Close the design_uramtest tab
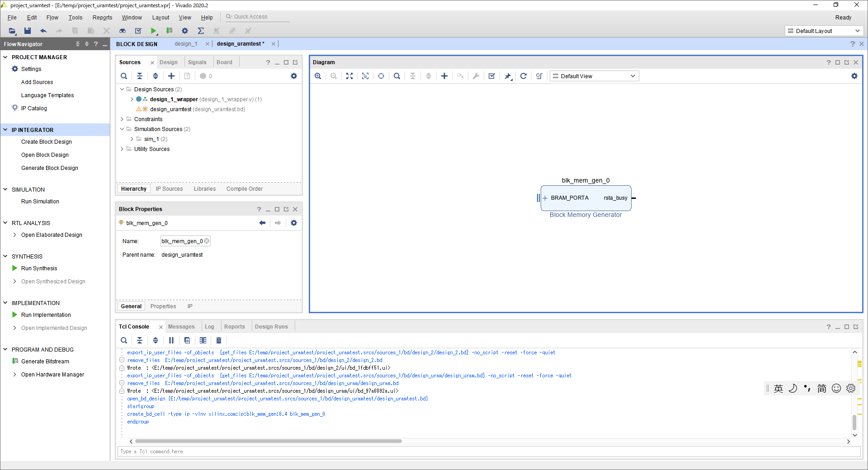Image resolution: width=868 pixels, height=470 pixels. [x=274, y=44]
